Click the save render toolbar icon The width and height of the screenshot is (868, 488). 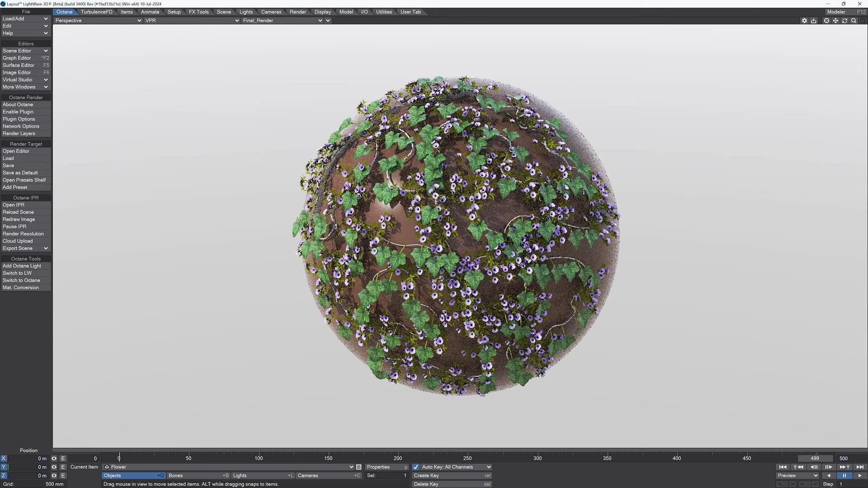(814, 20)
